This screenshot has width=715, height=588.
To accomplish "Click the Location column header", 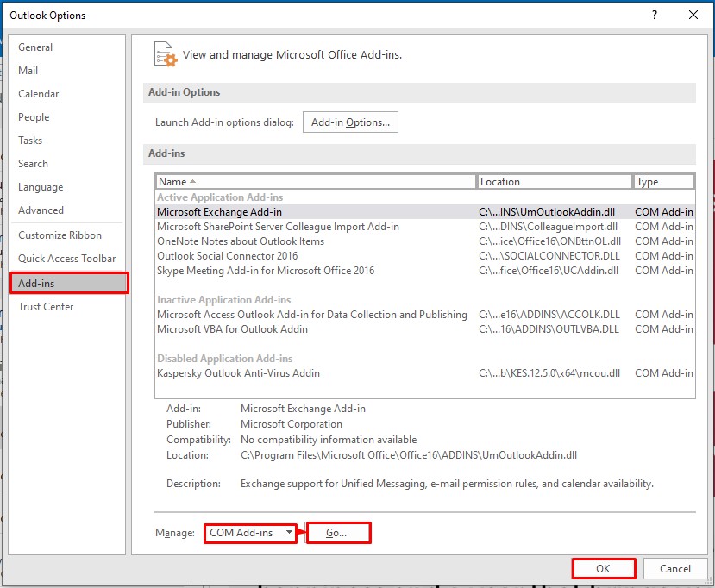I will [x=555, y=182].
